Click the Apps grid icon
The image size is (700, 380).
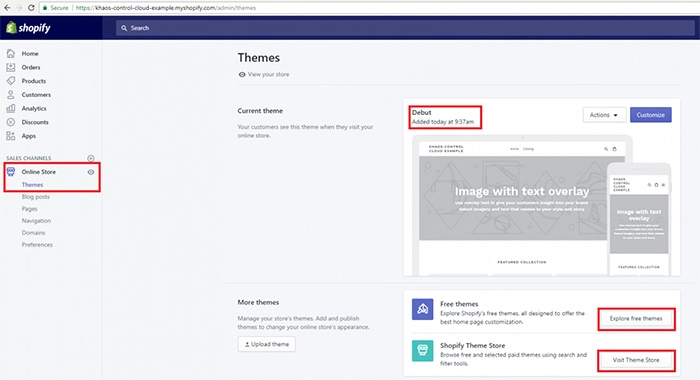coord(11,136)
